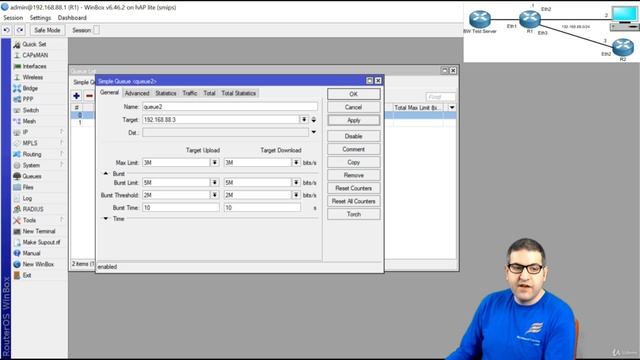Viewport: 640px width, 360px height.
Task: Open Mesh menu item
Action: click(29, 121)
